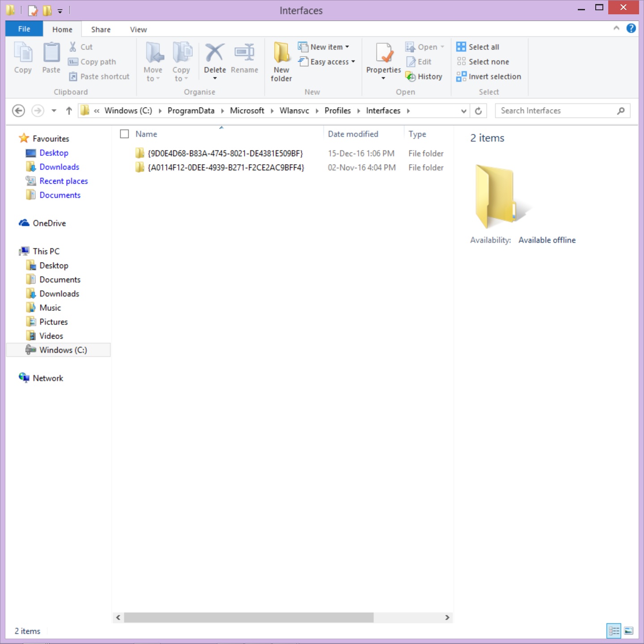The height and width of the screenshot is (644, 644).
Task: Select Windows (C:) in the navigation pane
Action: (59, 350)
